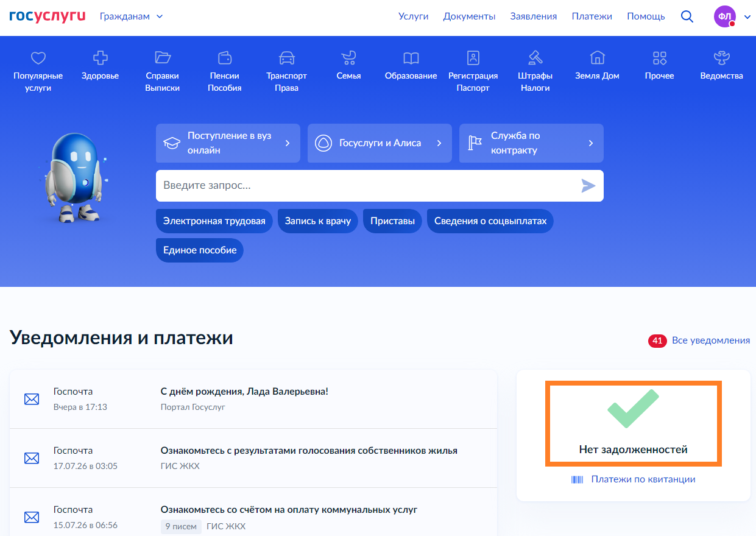Open the Услуги header menu
The width and height of the screenshot is (756, 536).
point(414,16)
